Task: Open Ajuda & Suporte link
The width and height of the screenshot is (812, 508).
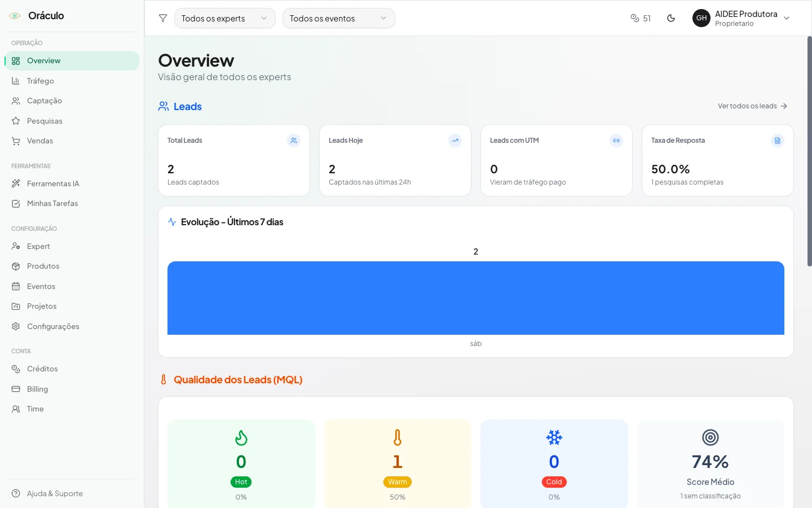Action: coord(72,493)
